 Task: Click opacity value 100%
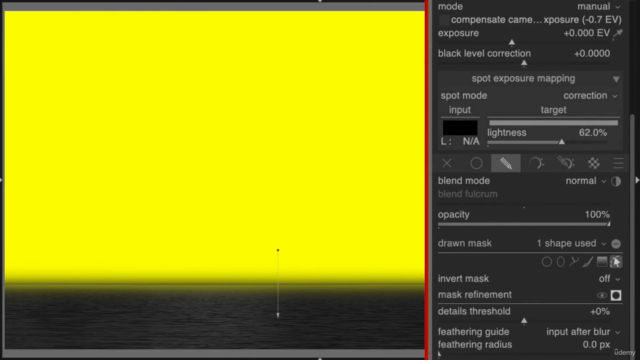pyautogui.click(x=597, y=215)
